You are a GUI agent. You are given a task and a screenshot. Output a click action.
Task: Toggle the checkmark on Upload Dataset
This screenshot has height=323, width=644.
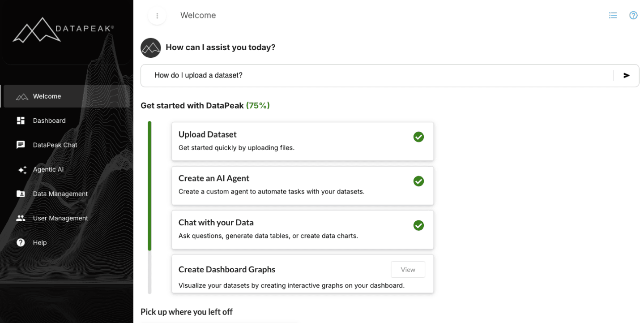click(418, 137)
